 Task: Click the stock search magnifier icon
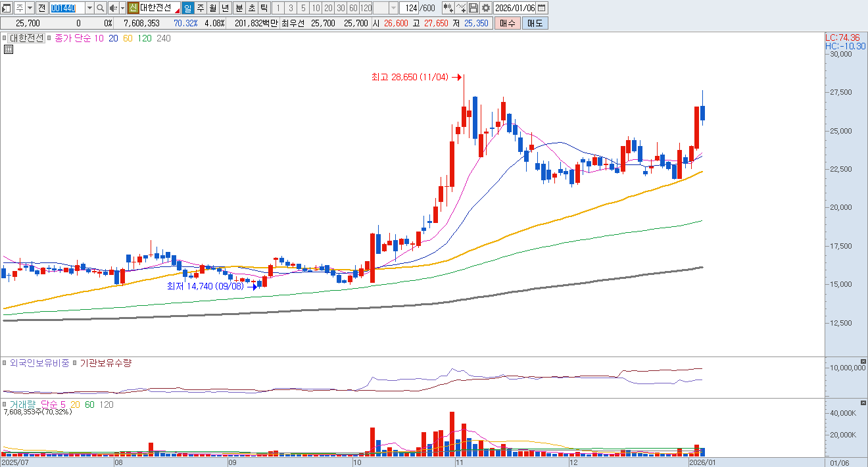(100, 8)
